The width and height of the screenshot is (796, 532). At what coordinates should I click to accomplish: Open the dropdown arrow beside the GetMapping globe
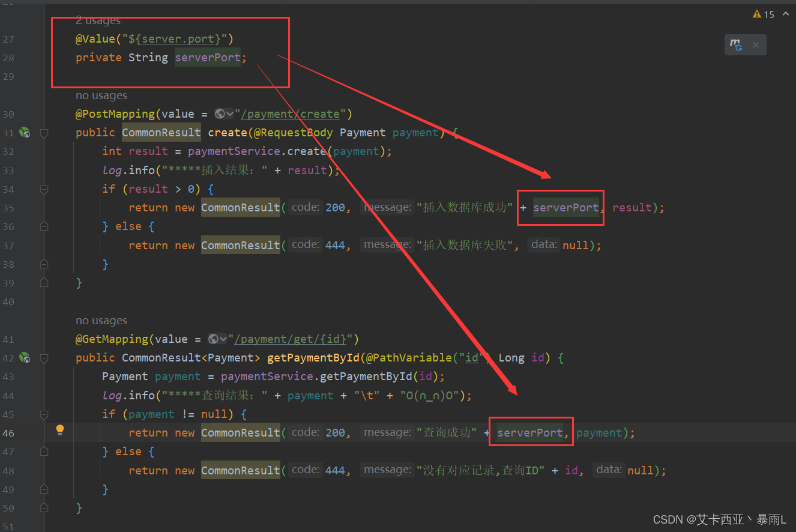[x=223, y=339]
